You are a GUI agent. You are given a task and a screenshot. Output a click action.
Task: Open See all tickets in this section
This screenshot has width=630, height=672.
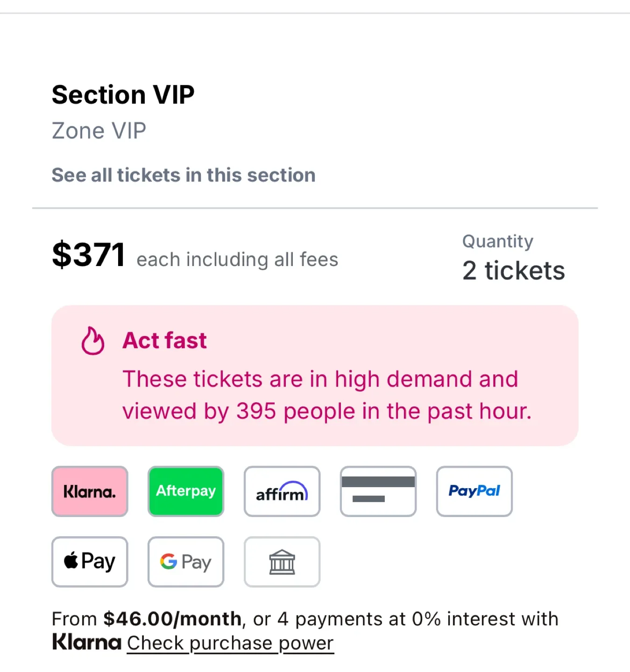point(184,175)
